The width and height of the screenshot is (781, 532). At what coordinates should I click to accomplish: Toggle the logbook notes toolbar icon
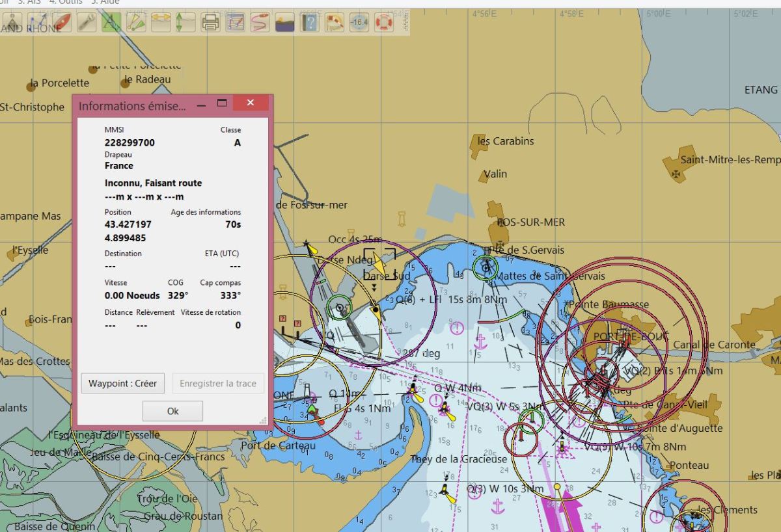coord(234,23)
